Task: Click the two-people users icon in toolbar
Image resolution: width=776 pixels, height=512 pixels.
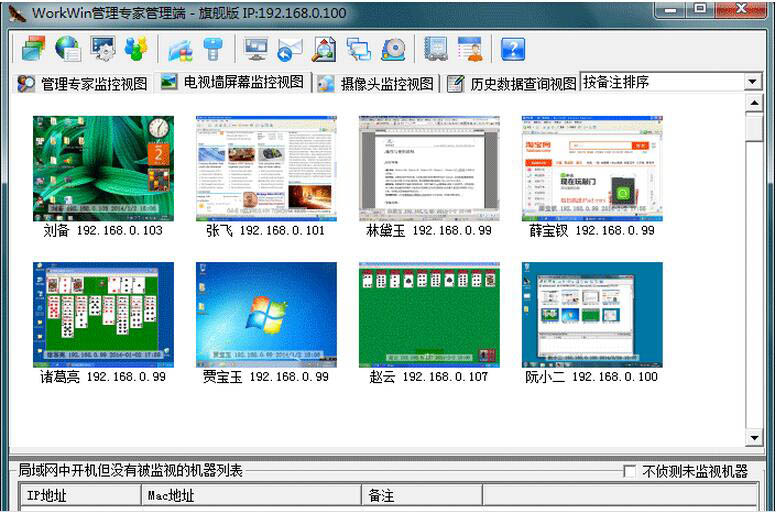Action: point(135,49)
